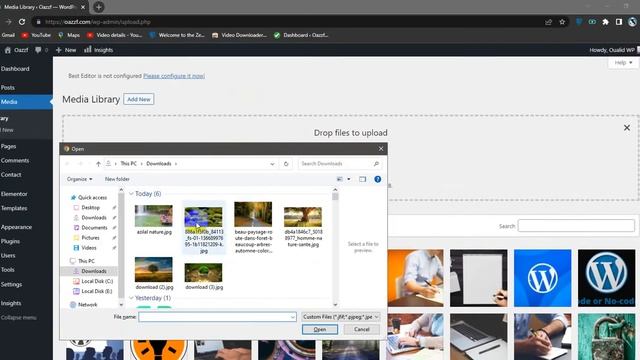Collapse the Yesterday (1) file group

[131, 298]
